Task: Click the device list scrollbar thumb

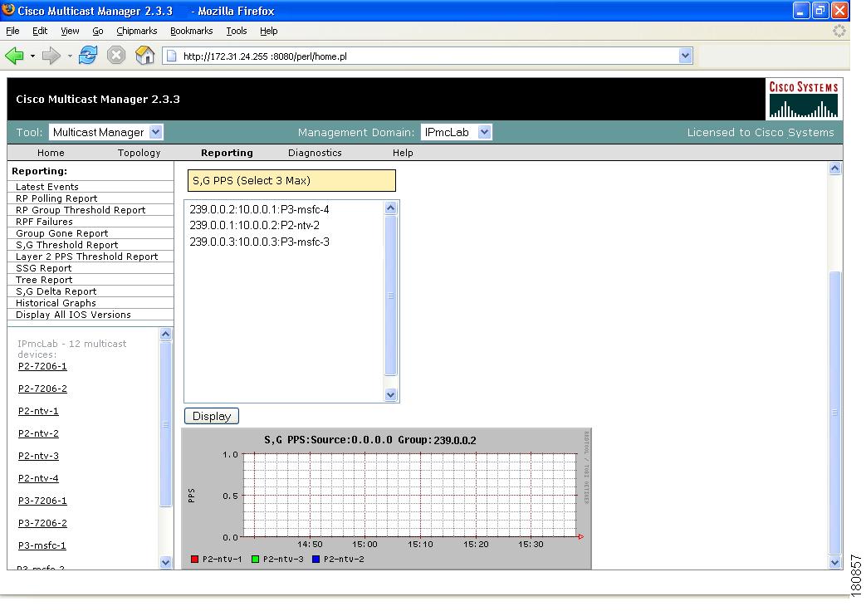Action: [166, 424]
